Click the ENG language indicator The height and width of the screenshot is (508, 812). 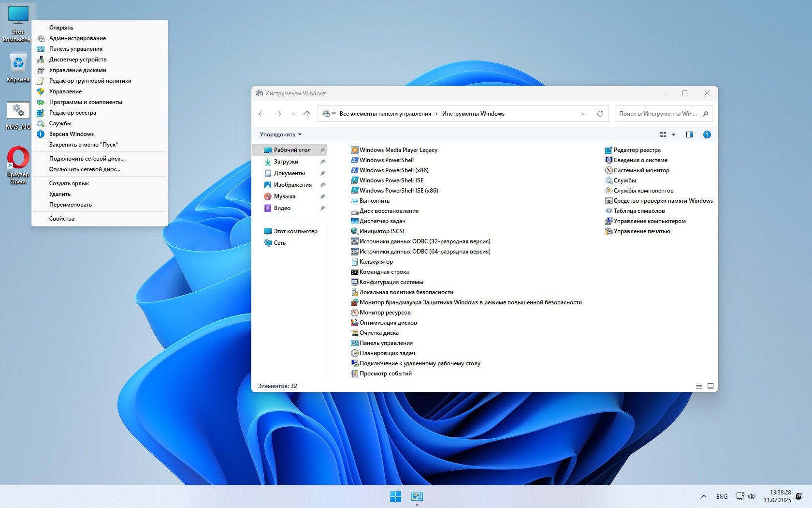(x=722, y=497)
